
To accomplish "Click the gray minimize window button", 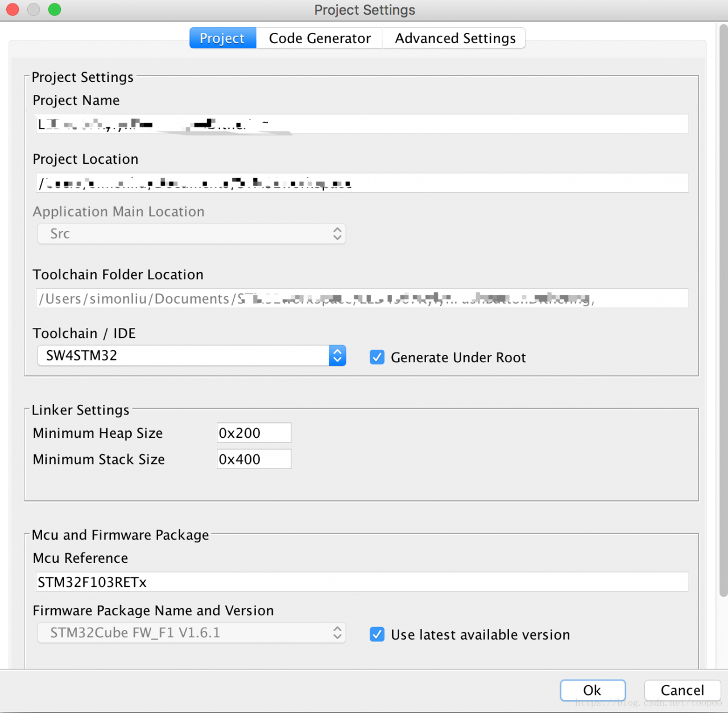I will [x=34, y=10].
